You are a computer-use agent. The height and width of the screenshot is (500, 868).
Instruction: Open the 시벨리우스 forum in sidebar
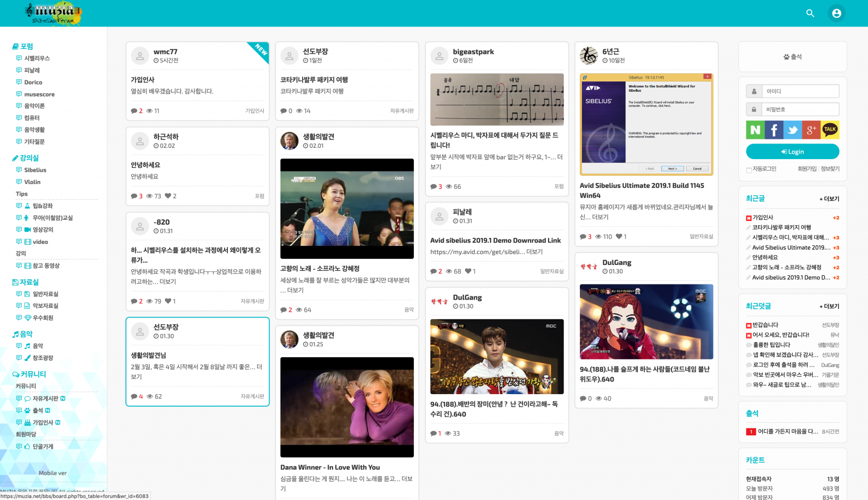coord(37,58)
